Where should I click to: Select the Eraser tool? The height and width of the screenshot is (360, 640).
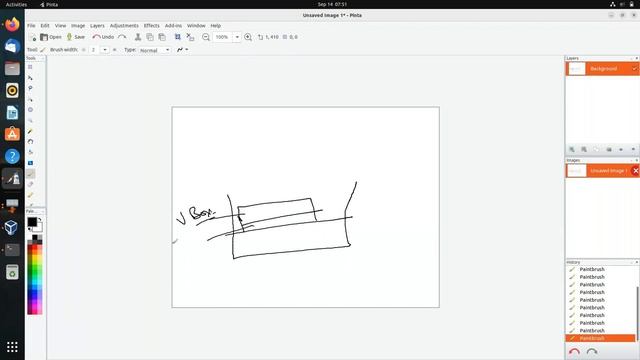pos(30,184)
